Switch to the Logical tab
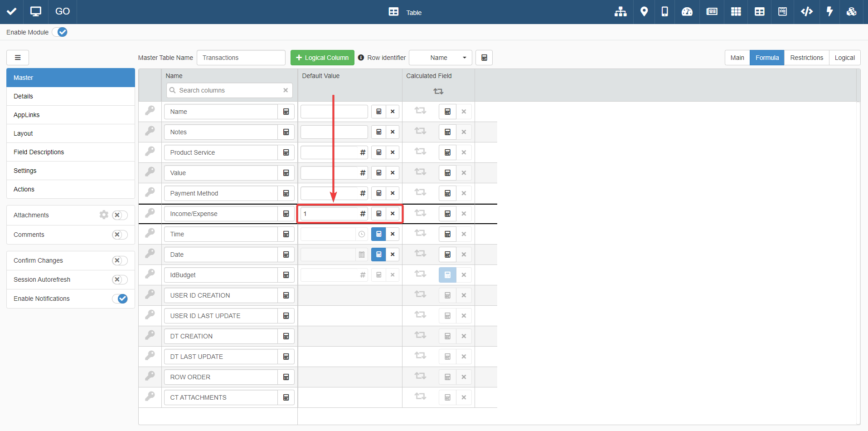 [844, 58]
